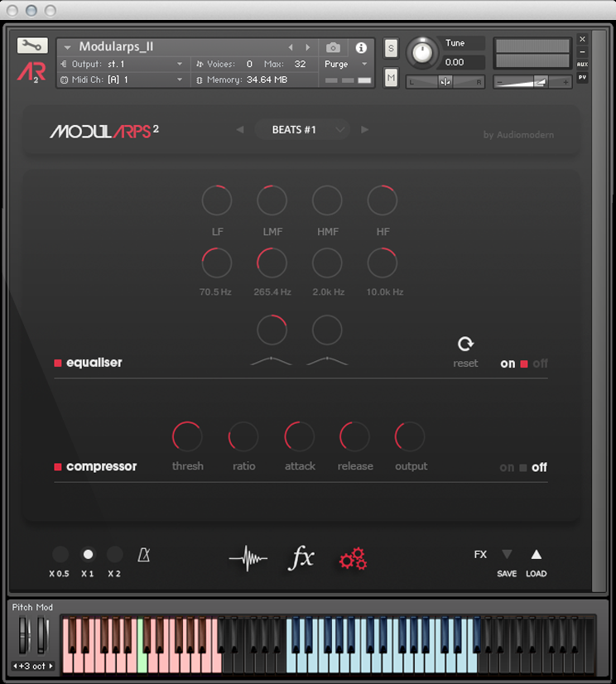Mute the instrument with M button
This screenshot has width=616, height=684.
click(391, 78)
